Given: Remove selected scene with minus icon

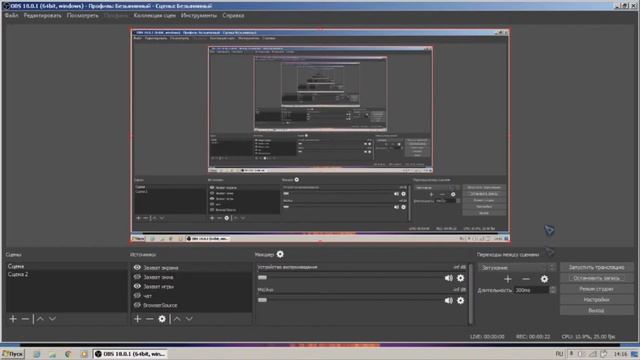Looking at the screenshot, I should point(25,319).
